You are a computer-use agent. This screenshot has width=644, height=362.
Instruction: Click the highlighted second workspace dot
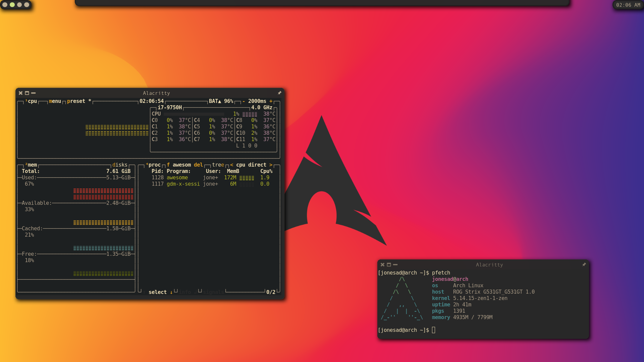tap(12, 5)
